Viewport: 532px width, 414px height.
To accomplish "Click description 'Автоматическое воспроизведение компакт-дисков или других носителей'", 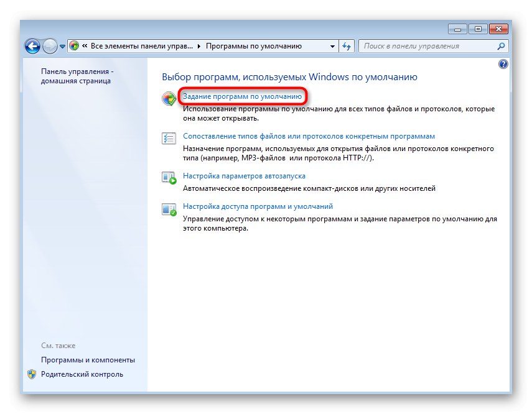I will tap(309, 188).
